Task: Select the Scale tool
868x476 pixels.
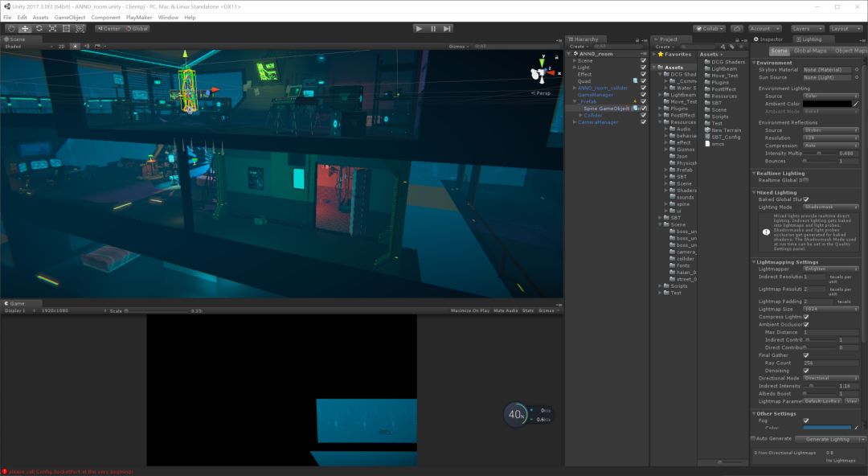Action: click(52, 28)
